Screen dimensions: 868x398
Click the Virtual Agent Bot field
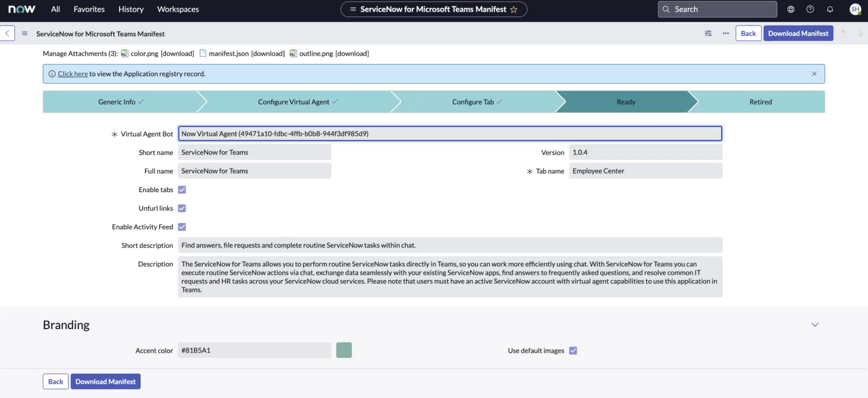tap(450, 134)
